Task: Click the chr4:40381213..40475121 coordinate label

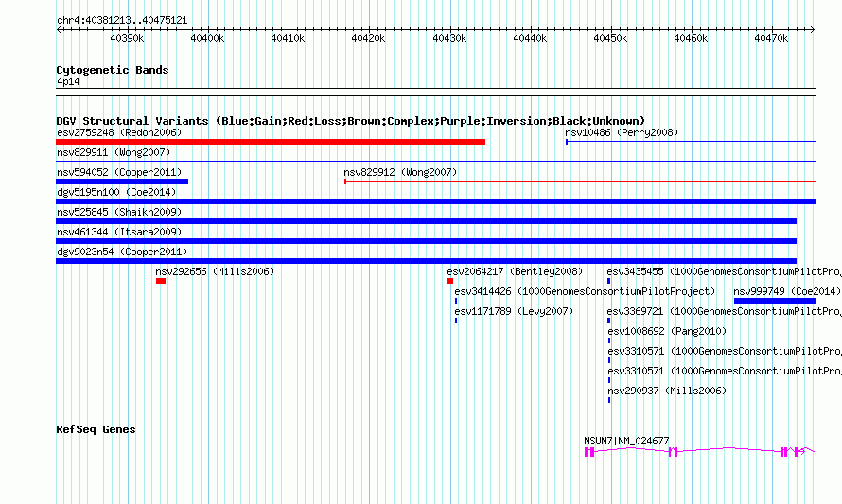Action: (122, 21)
